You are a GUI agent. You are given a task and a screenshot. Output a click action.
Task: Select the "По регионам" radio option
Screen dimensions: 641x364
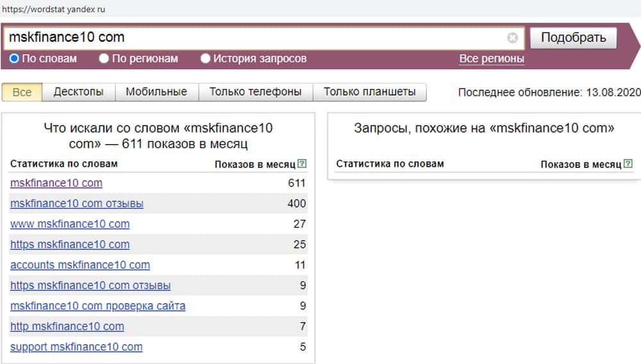click(x=104, y=59)
